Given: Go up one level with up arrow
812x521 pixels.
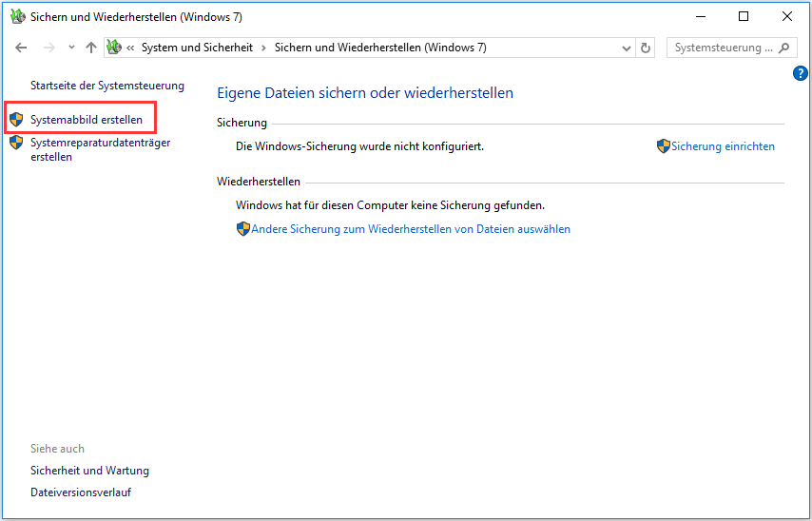Looking at the screenshot, I should (91, 48).
